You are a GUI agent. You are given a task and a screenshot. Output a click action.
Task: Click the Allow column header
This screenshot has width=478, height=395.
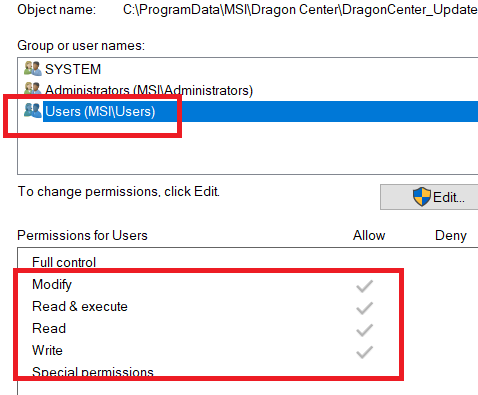pos(369,235)
